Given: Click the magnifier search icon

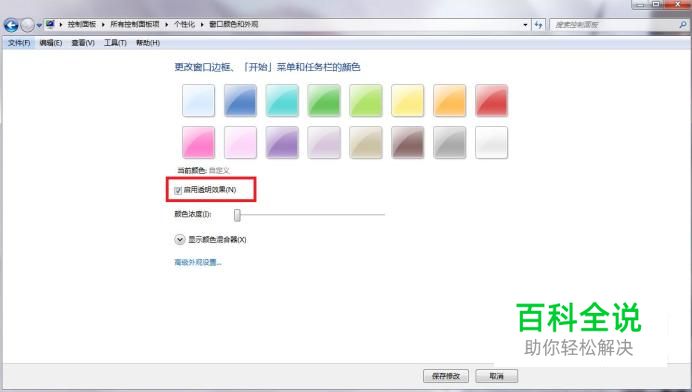Looking at the screenshot, I should 683,25.
